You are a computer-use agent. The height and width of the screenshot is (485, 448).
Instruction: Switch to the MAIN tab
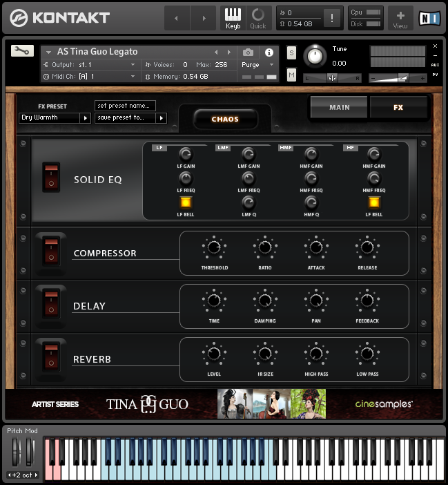(x=339, y=107)
